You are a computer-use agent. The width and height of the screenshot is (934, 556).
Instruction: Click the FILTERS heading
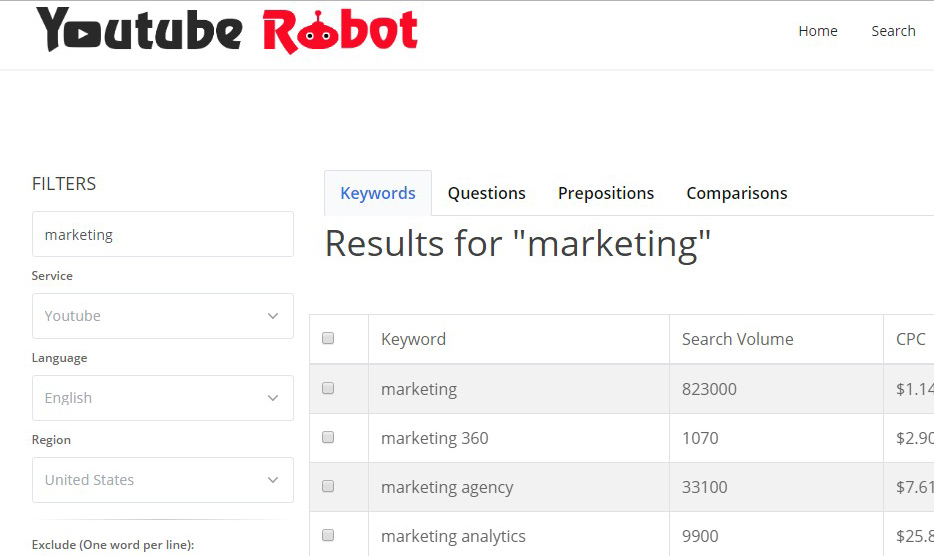tap(64, 184)
